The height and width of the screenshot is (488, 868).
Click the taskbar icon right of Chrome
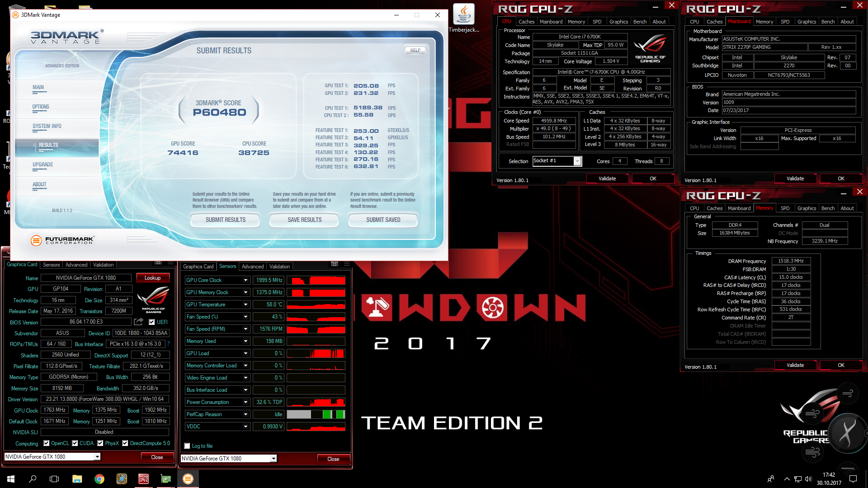[x=122, y=479]
